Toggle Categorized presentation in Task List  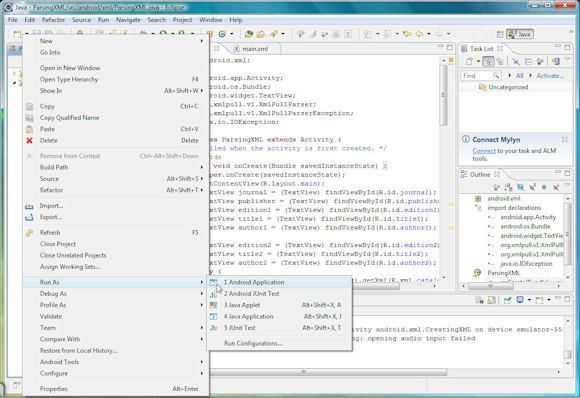click(x=488, y=62)
